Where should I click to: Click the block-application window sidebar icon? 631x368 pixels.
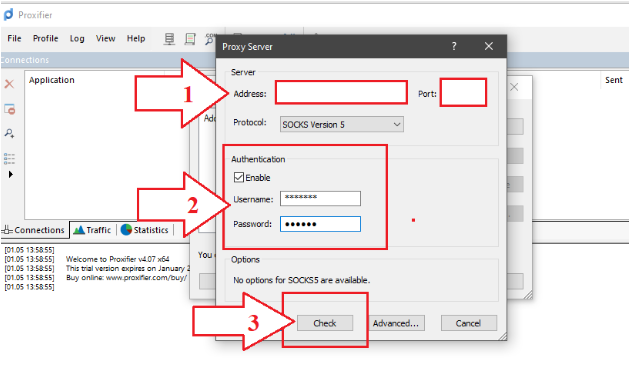pyautogui.click(x=10, y=109)
